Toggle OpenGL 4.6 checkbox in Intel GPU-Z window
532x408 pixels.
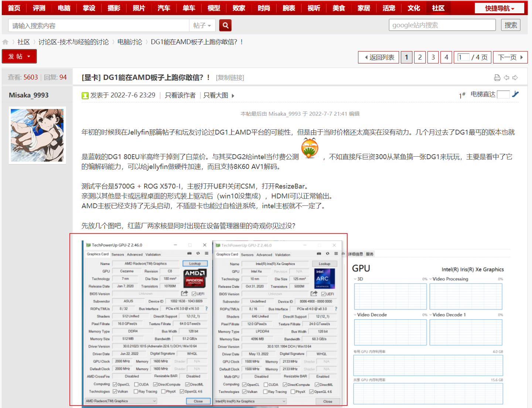pyautogui.click(x=311, y=392)
